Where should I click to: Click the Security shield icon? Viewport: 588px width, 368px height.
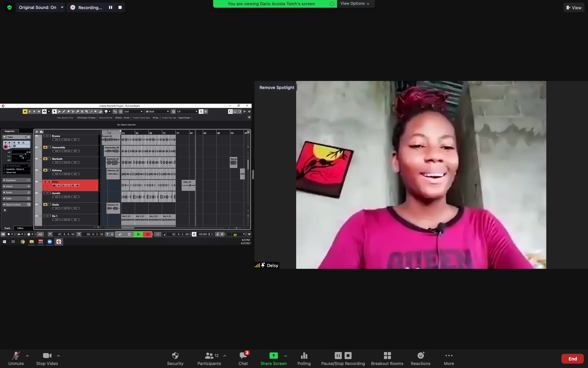175,355
